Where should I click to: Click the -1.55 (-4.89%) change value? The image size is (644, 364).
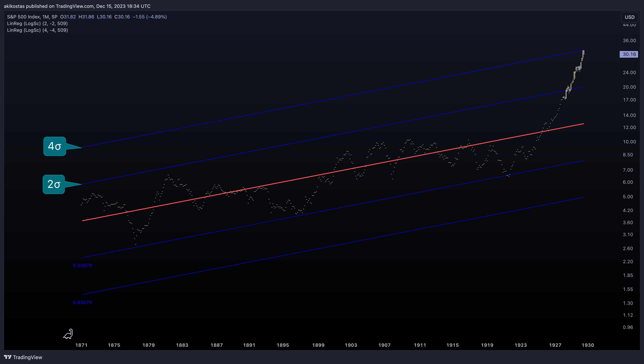pyautogui.click(x=150, y=17)
